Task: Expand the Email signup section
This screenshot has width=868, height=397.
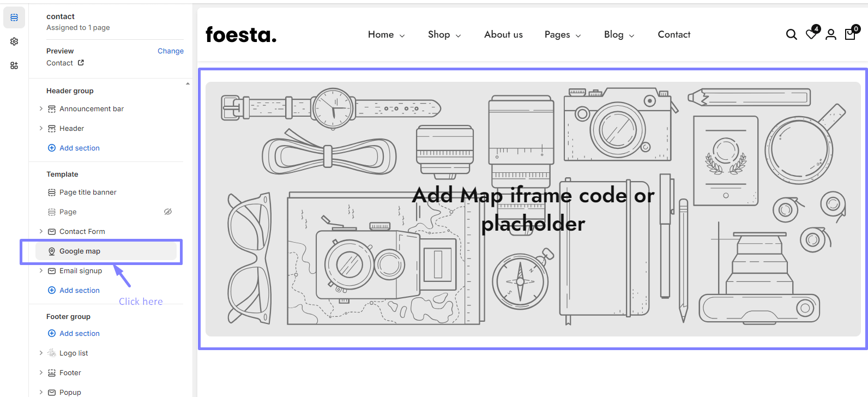Action: click(41, 270)
